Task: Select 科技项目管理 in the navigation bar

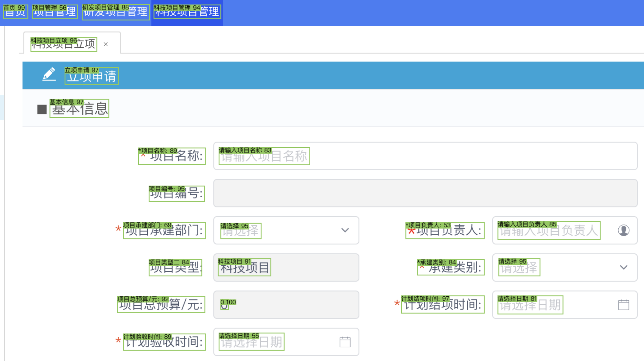Action: coord(187,12)
